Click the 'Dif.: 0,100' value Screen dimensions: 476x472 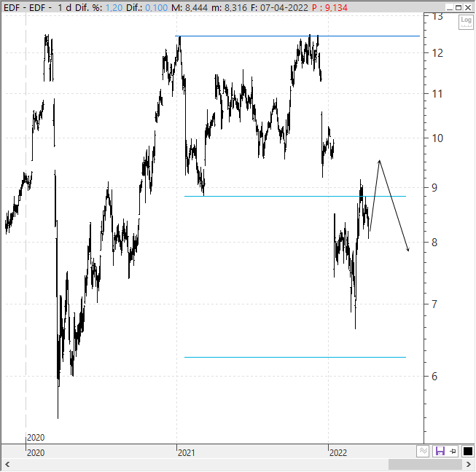[x=147, y=7]
